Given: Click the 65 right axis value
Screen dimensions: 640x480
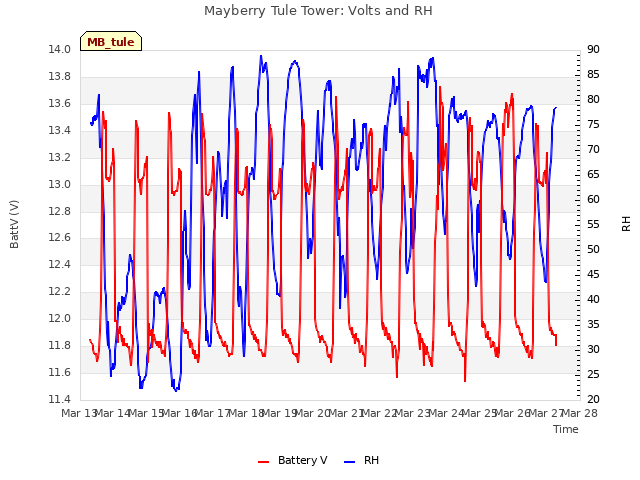Looking at the screenshot, I should coord(593,174).
